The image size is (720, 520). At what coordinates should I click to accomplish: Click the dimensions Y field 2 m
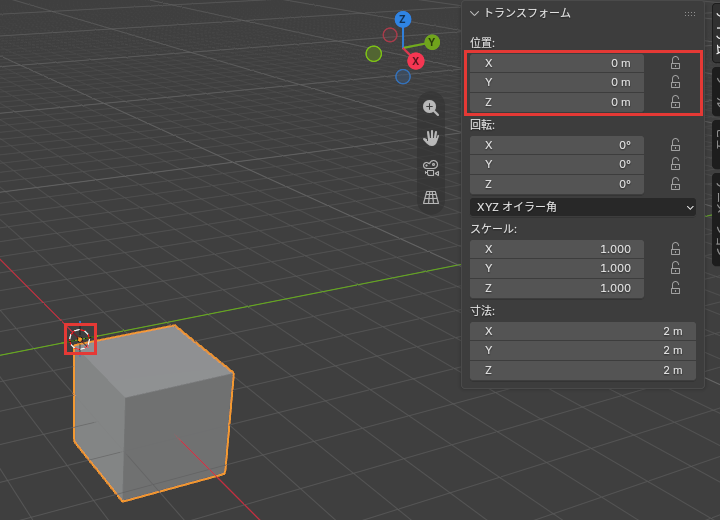click(x=583, y=350)
